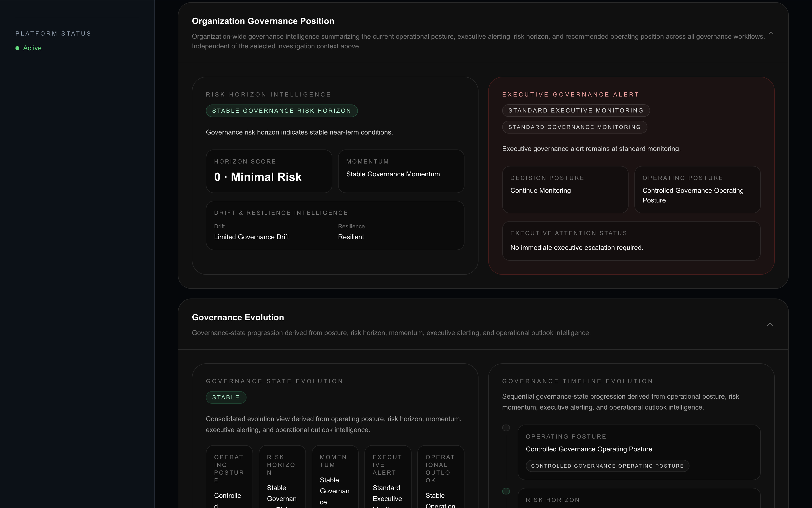812x508 pixels.
Task: Click 'No immediate executive escalation required.' text
Action: pos(577,248)
